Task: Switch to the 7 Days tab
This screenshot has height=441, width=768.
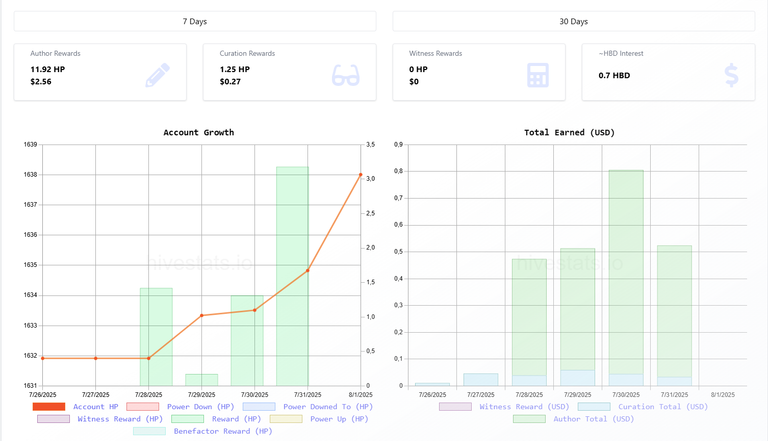Action: tap(195, 22)
